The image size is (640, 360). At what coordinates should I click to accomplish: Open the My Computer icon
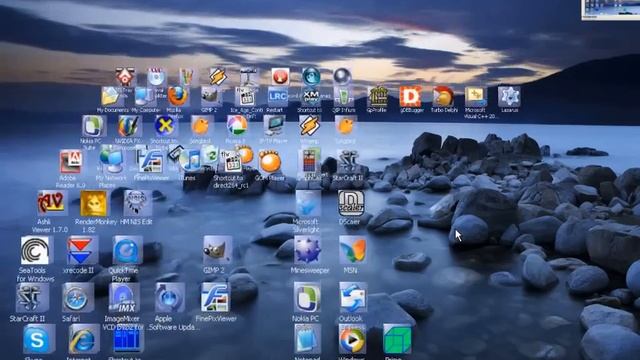(x=144, y=97)
